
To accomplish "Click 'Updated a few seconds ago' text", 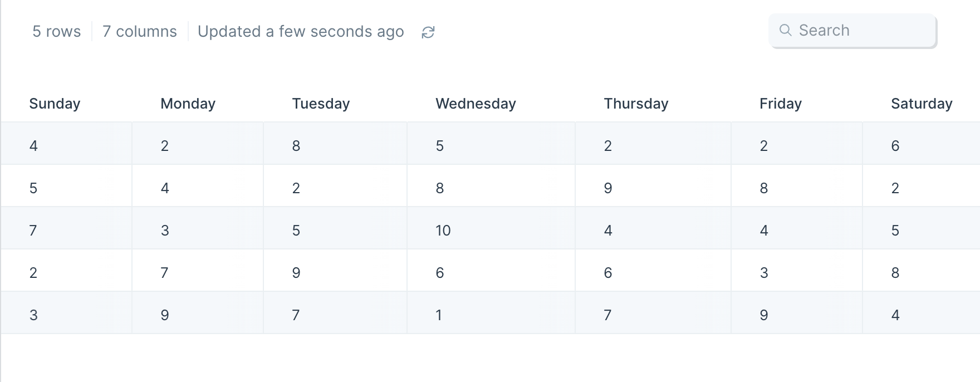I will (x=301, y=32).
